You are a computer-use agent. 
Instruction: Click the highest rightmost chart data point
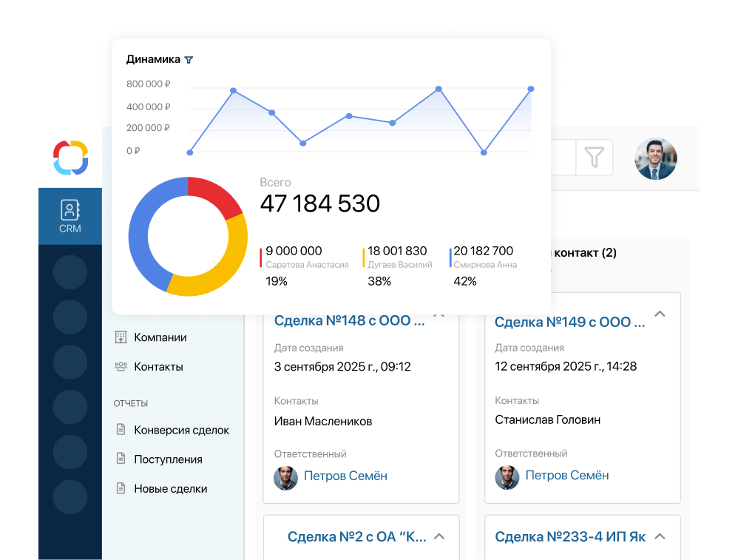point(531,90)
